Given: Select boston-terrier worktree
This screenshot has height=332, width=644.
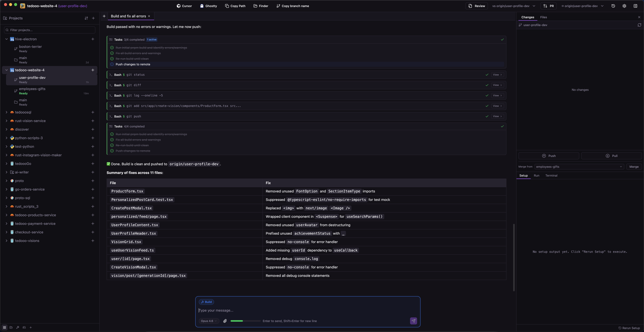Looking at the screenshot, I should point(51,49).
